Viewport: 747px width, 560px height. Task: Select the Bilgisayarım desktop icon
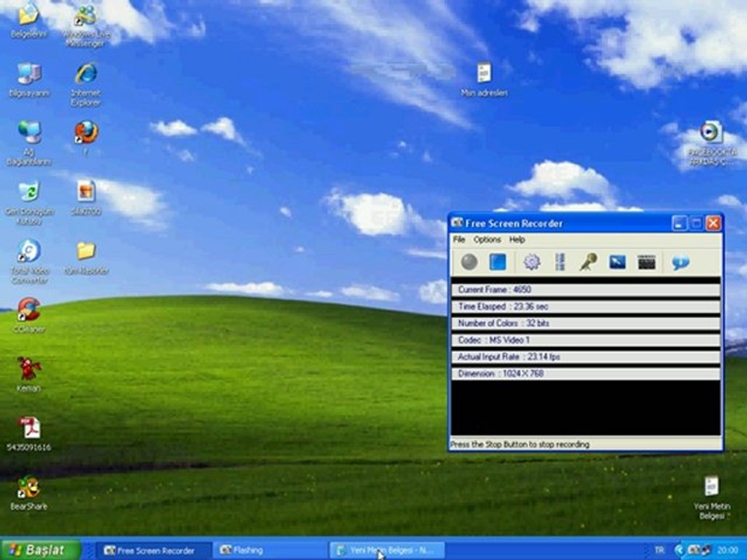coord(29,80)
